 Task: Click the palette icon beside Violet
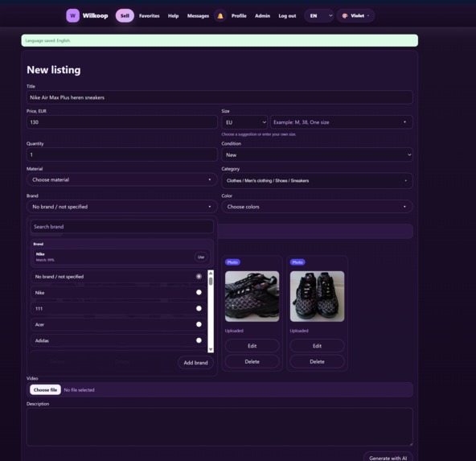coord(345,16)
